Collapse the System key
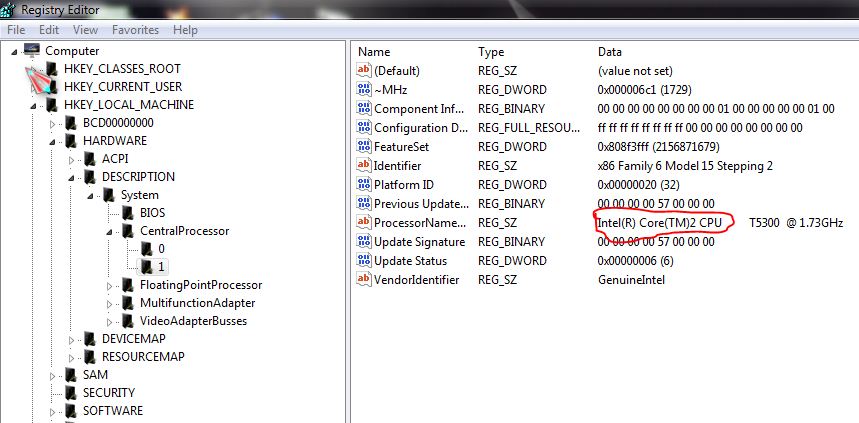 click(x=90, y=196)
